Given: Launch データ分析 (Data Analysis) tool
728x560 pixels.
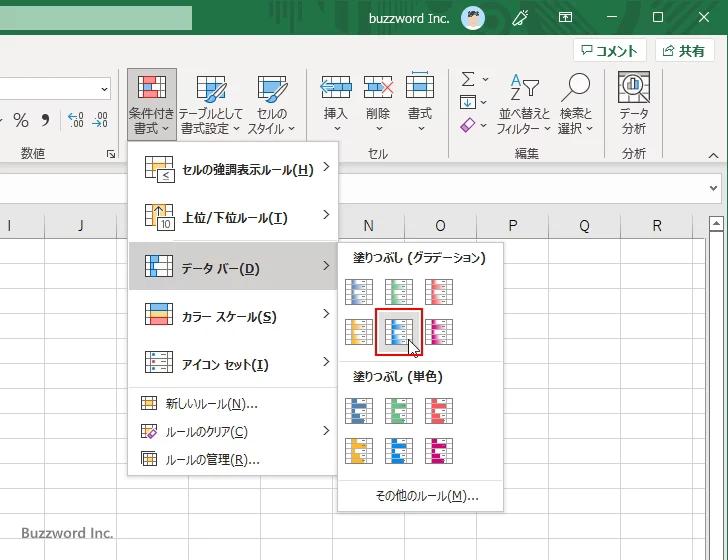Looking at the screenshot, I should click(x=633, y=104).
